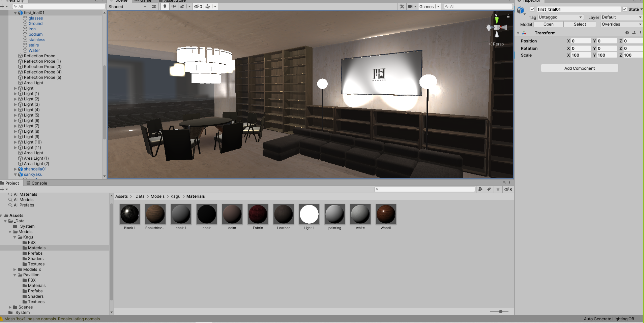Expand the Models_x folder
This screenshot has height=323, width=644.
(14, 269)
